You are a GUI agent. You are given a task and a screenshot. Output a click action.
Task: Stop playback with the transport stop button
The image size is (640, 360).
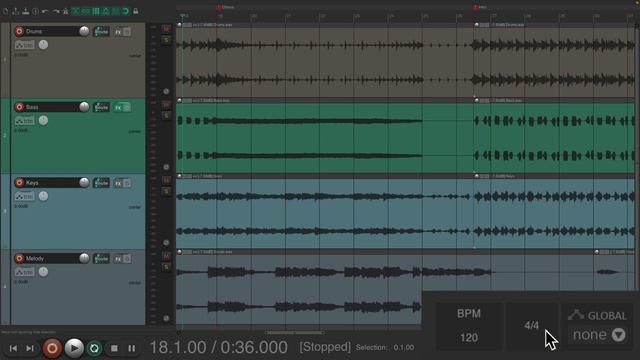coord(114,348)
